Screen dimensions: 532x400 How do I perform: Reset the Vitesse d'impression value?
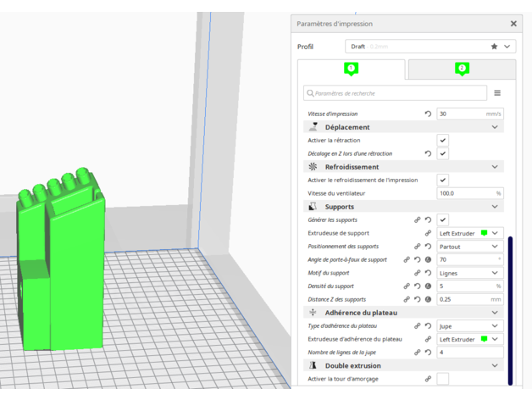point(428,114)
